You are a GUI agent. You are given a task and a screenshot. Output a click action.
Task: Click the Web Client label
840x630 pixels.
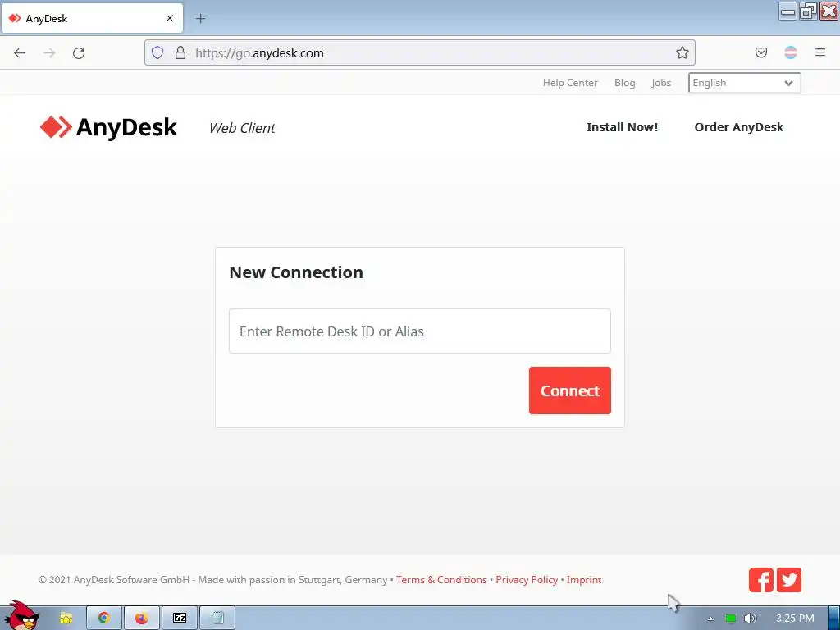(x=242, y=128)
